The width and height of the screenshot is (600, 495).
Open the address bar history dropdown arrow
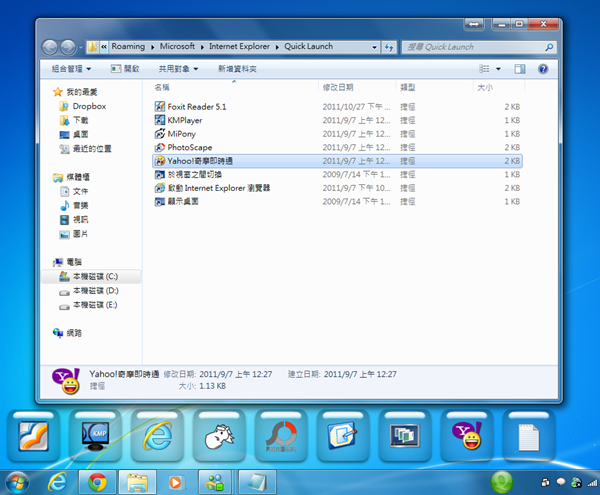(374, 47)
